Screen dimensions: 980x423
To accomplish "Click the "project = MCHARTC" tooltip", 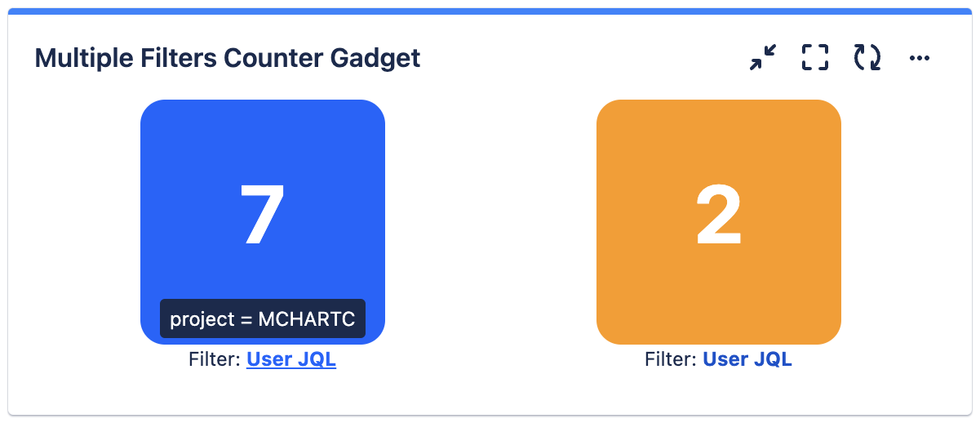I will coord(263,318).
